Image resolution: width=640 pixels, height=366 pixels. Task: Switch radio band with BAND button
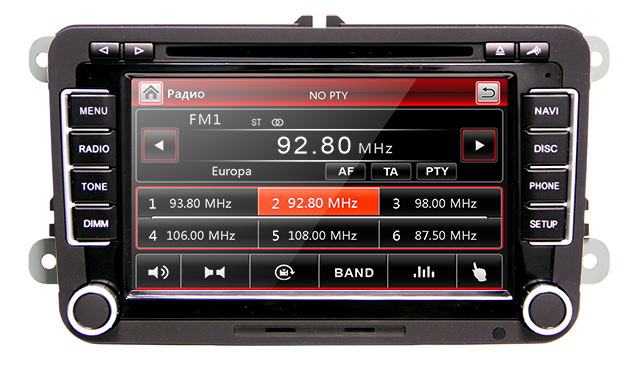pyautogui.click(x=353, y=272)
